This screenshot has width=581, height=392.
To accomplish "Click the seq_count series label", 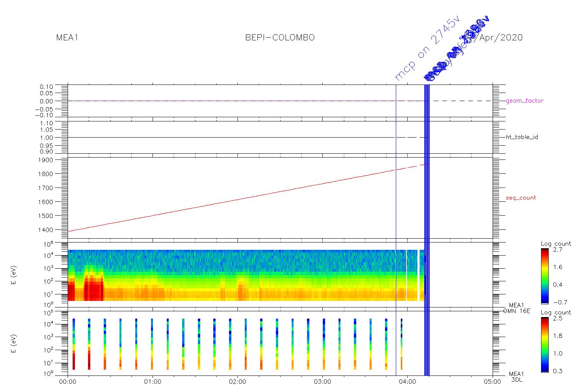I will point(521,198).
